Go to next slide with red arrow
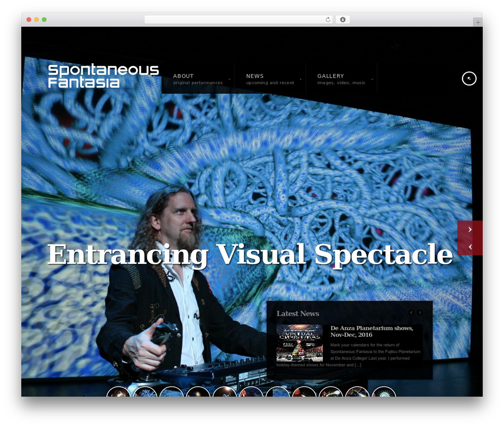 pyautogui.click(x=470, y=229)
